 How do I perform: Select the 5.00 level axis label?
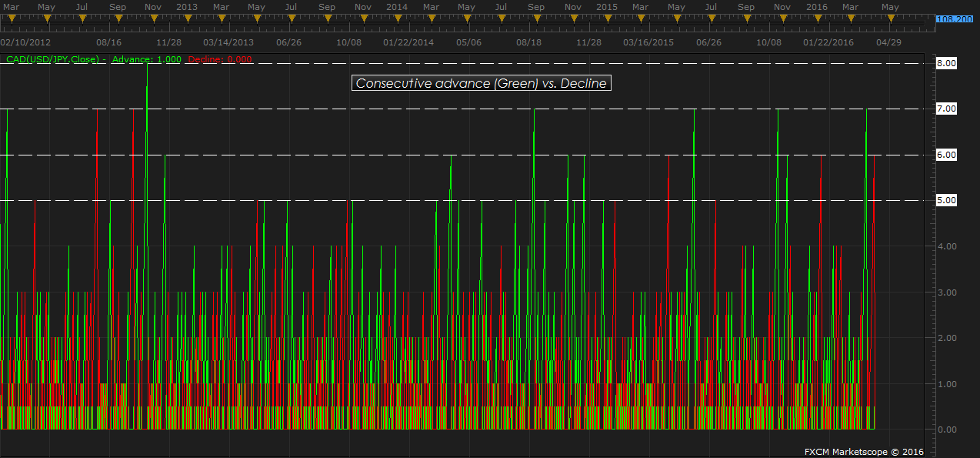pyautogui.click(x=945, y=200)
